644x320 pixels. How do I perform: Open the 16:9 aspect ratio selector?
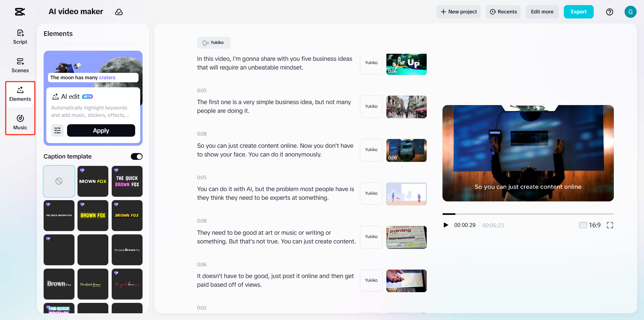point(590,225)
